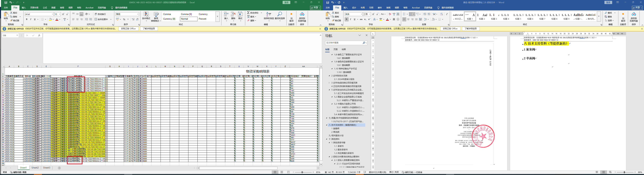
Task: Click '了解详细信息' button in the Word notification bar
Action: tap(471, 29)
